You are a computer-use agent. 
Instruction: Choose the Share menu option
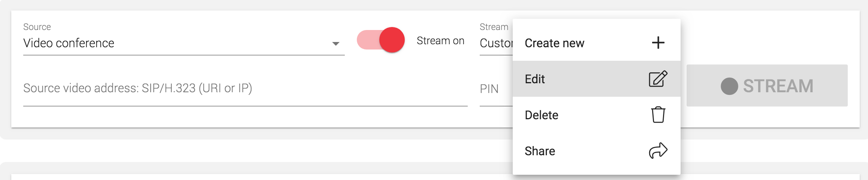pos(540,151)
